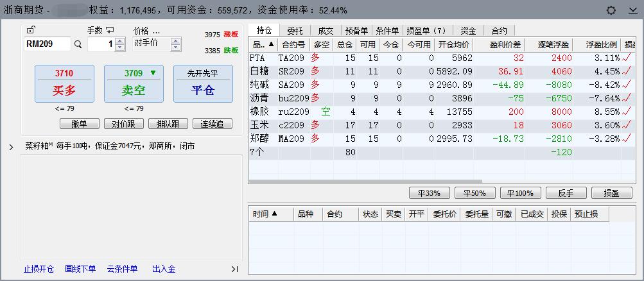Screen dimensions: 644x281
Task: Click the RM209 contract code input field
Action: click(x=46, y=44)
